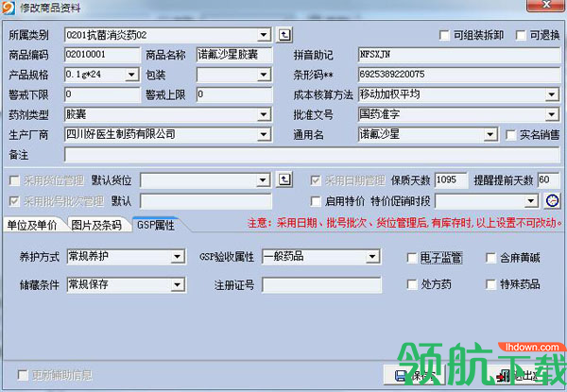Toggle the 实名销售 checkbox

pos(510,135)
